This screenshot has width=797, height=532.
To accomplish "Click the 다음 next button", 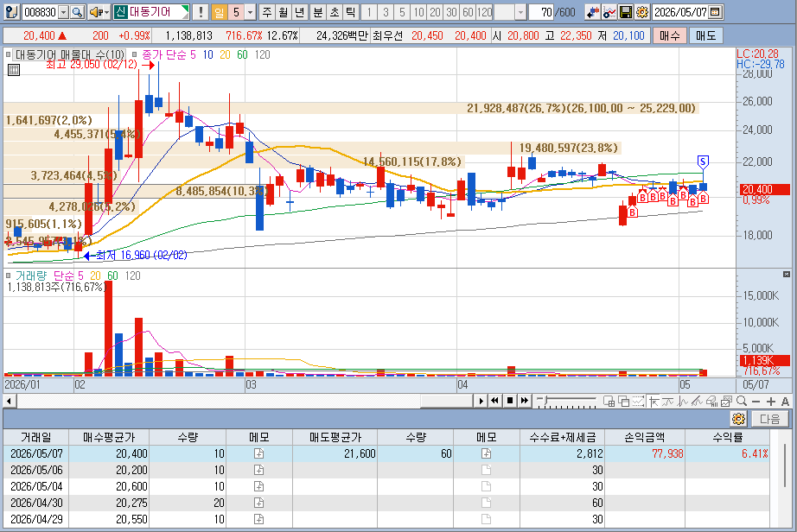I will click(769, 419).
